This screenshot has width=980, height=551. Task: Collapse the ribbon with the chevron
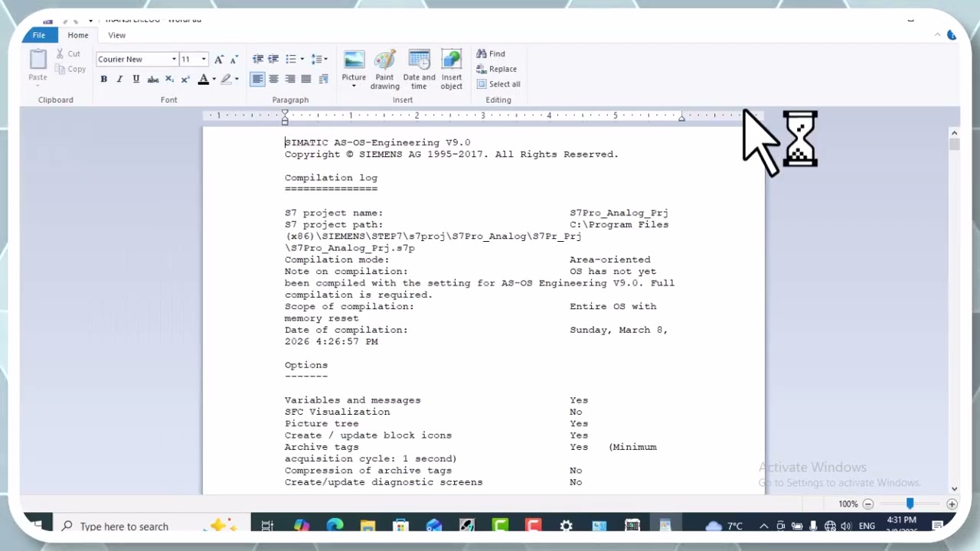point(937,34)
